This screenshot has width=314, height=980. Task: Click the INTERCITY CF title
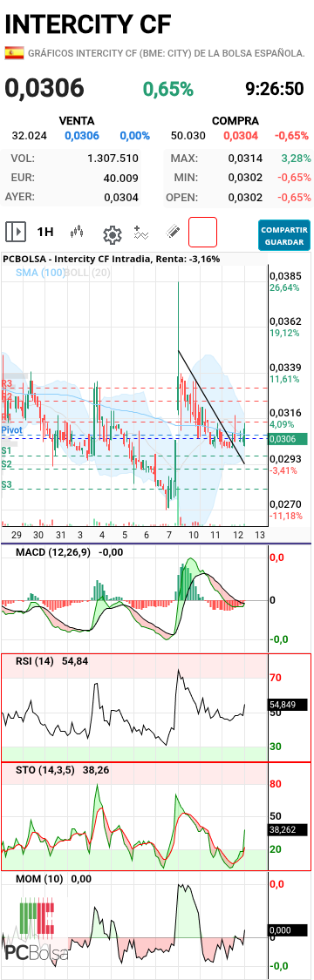87,24
